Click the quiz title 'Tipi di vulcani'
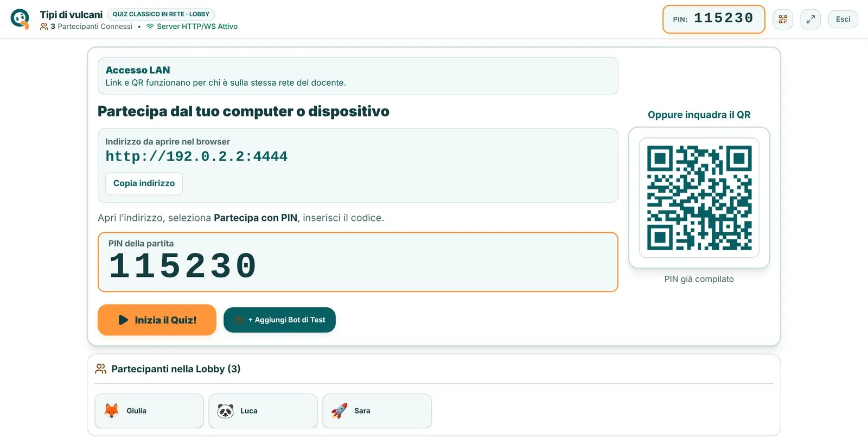This screenshot has width=868, height=438. [71, 15]
